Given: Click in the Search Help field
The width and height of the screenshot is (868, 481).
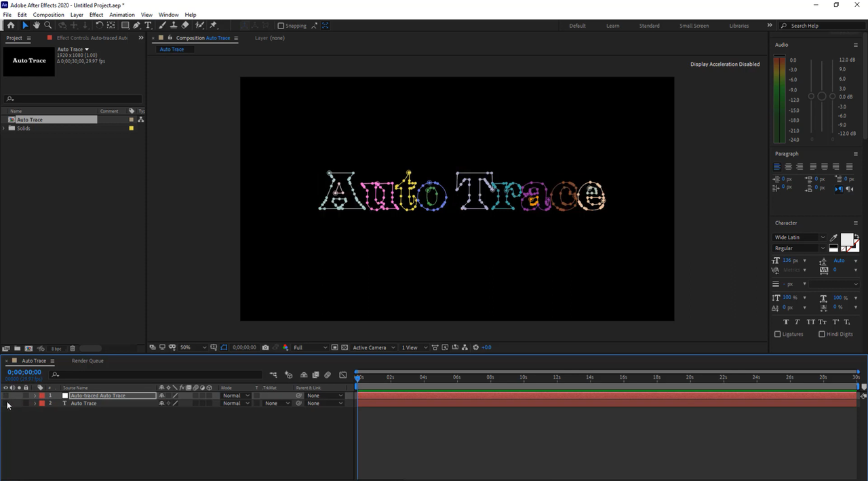Looking at the screenshot, I should (824, 26).
